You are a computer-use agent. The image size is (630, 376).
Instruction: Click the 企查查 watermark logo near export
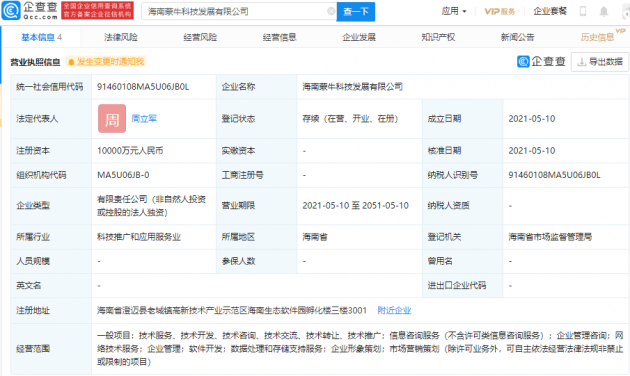tap(541, 61)
